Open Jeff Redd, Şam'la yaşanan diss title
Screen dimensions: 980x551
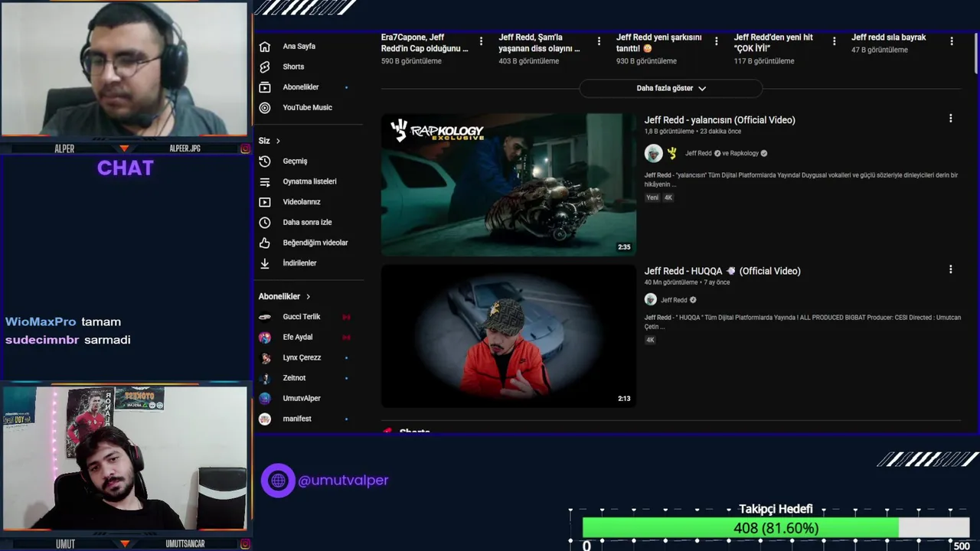[x=539, y=43]
